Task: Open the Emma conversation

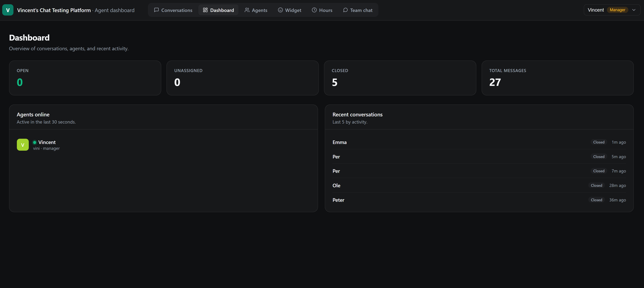Action: coord(479,142)
